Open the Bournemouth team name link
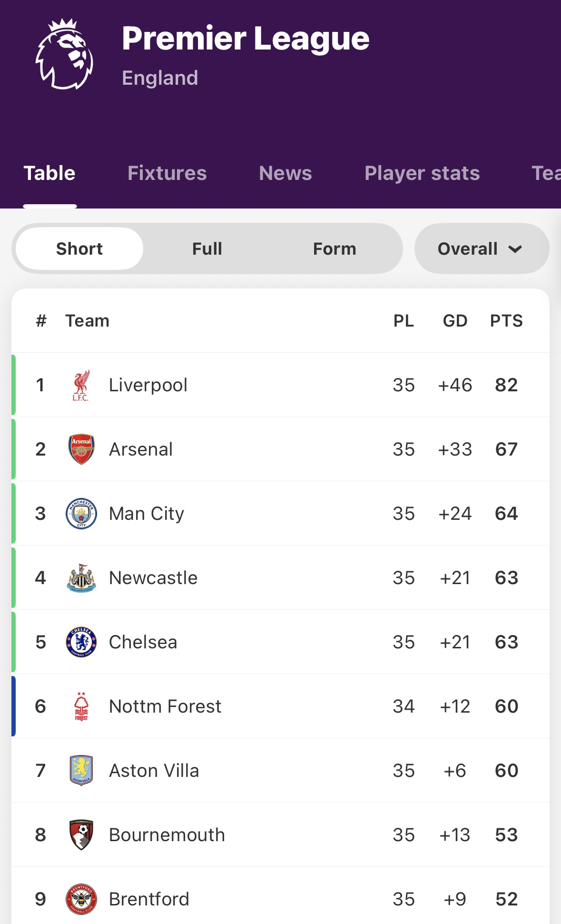 [x=167, y=835]
